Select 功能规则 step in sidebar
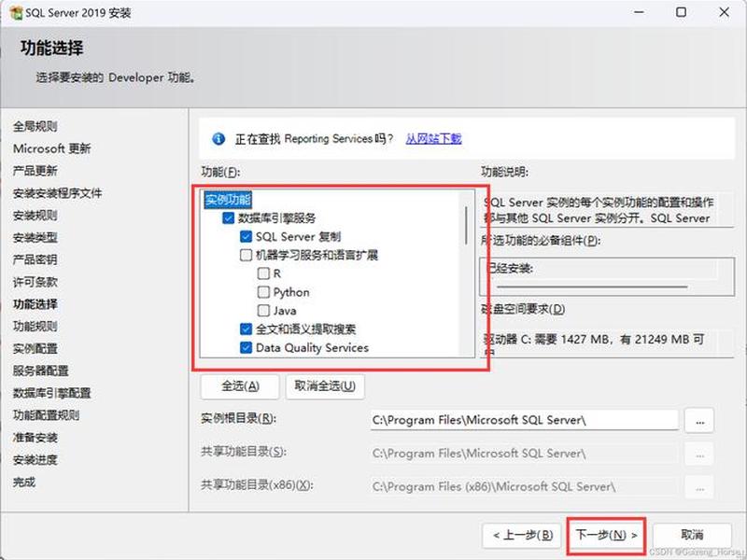Viewport: 747px width, 560px height. point(35,326)
